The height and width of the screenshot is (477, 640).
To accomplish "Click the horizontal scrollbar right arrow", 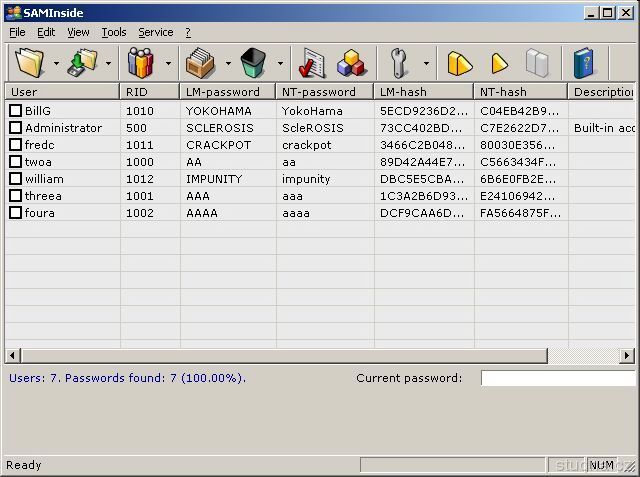I will (x=627, y=356).
